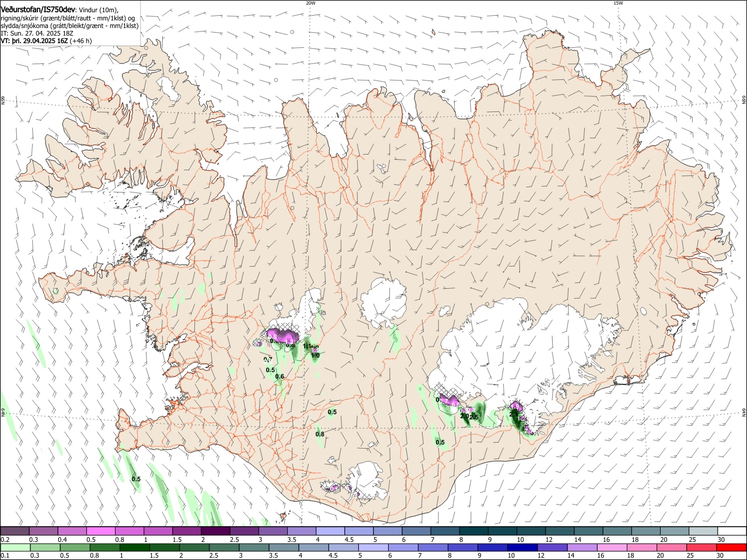747x560 pixels.
Task: Pick the gray-teal snow swatch at 16–18
Action: click(x=616, y=531)
